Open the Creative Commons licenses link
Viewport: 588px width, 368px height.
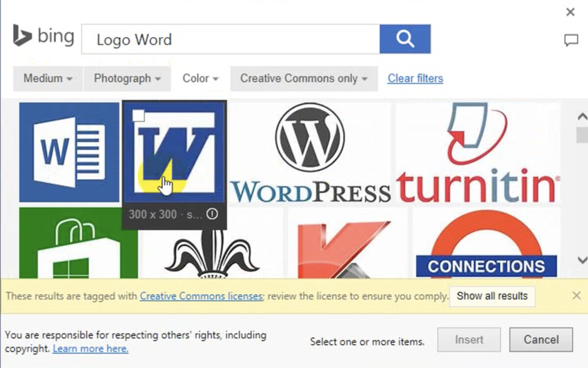pos(201,296)
